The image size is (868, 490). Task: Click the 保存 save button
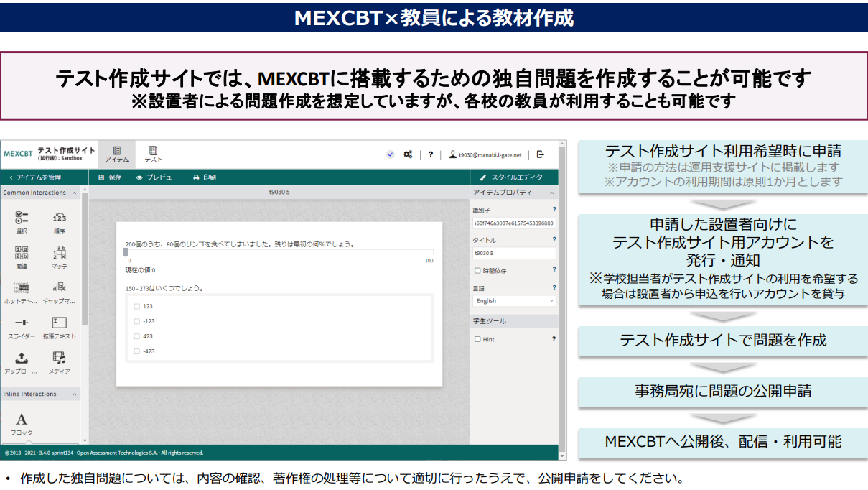point(110,177)
